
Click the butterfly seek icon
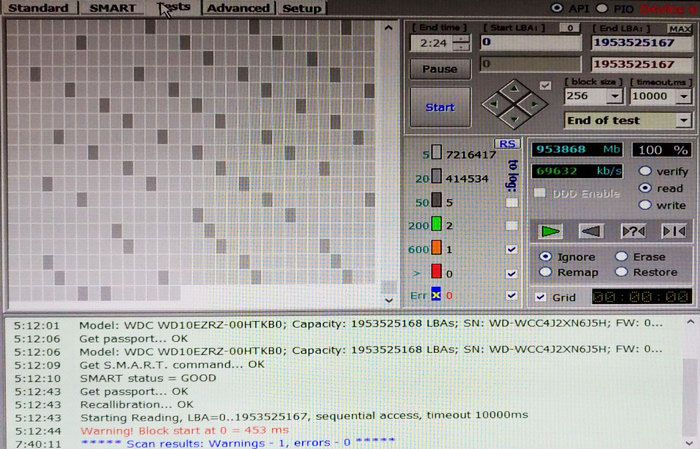(673, 231)
